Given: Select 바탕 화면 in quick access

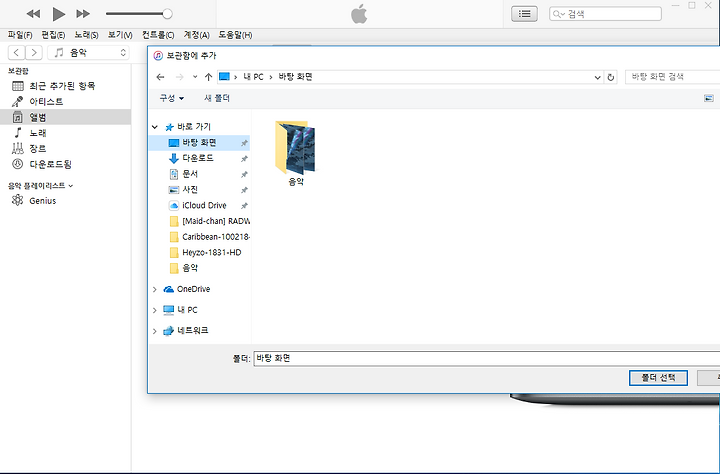Looking at the screenshot, I should click(x=199, y=143).
